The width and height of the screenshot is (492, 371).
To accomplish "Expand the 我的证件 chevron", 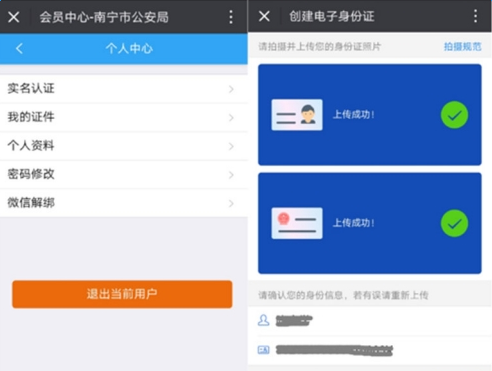I will [231, 118].
